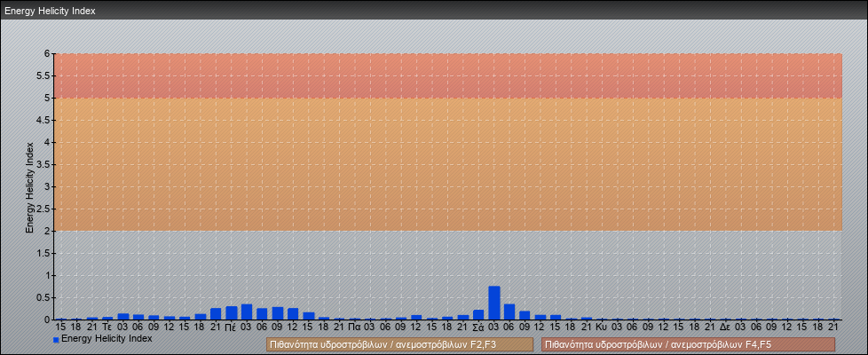This screenshot has width=868, height=355.
Task: Click the y-axis value 2
Action: click(48, 231)
